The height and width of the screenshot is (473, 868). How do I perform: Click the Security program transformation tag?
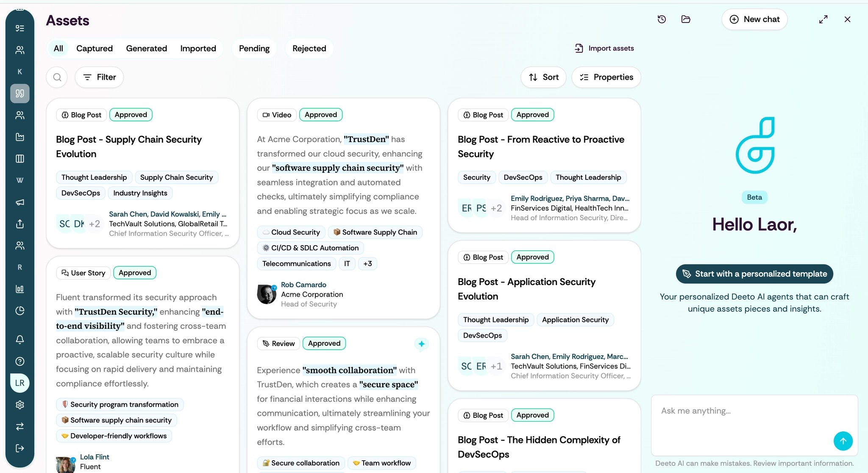(120, 405)
